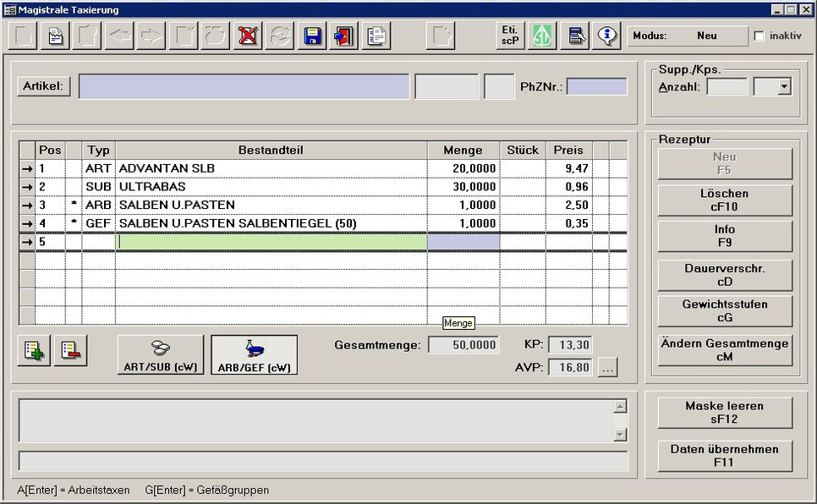The image size is (817, 504).
Task: Save the current Rezeptur with the diskette icon
Action: click(x=310, y=36)
